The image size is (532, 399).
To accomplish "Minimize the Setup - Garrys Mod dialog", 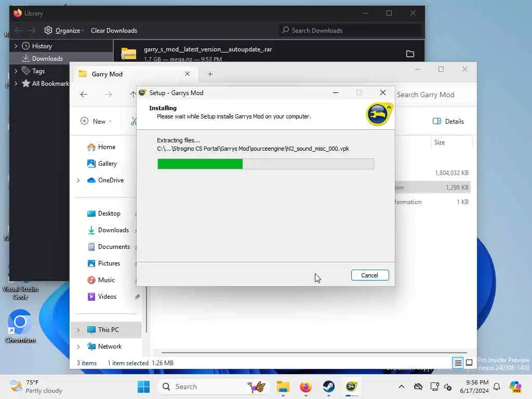I will click(336, 92).
